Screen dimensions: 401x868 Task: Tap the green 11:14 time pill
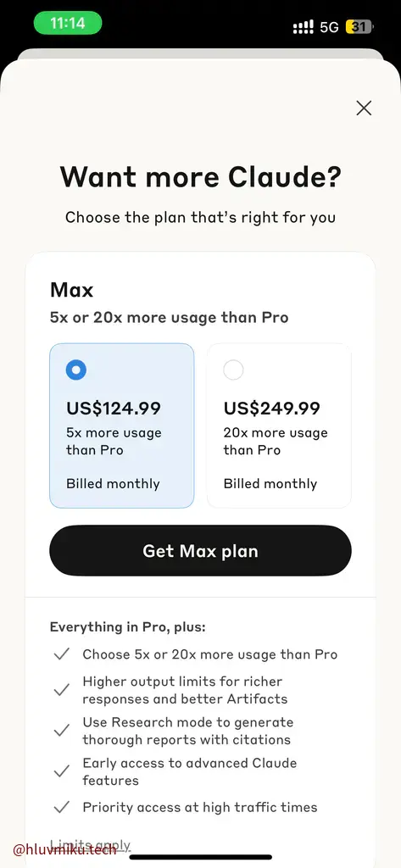coord(68,23)
